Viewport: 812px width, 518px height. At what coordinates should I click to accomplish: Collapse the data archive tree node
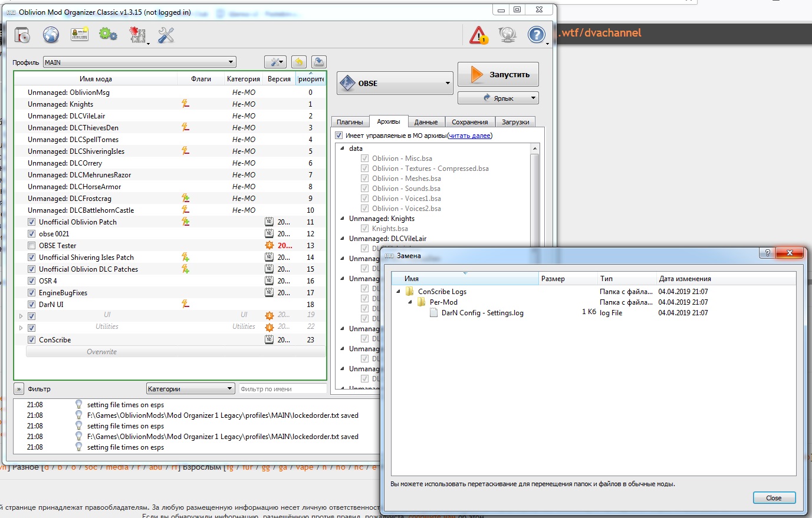(343, 149)
